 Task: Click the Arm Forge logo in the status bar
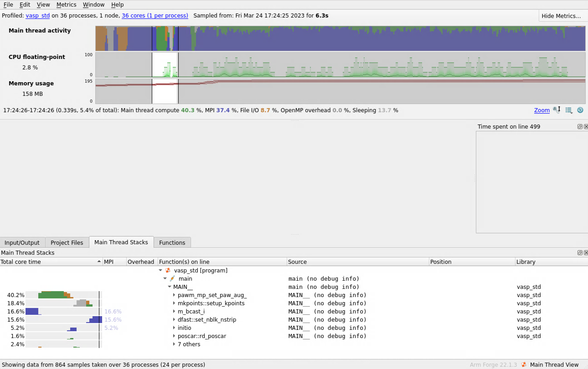[524, 365]
